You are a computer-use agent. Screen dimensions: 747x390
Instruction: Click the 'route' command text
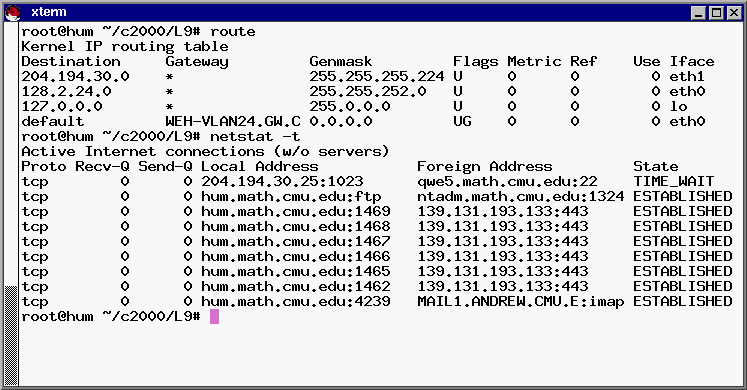[x=232, y=31]
